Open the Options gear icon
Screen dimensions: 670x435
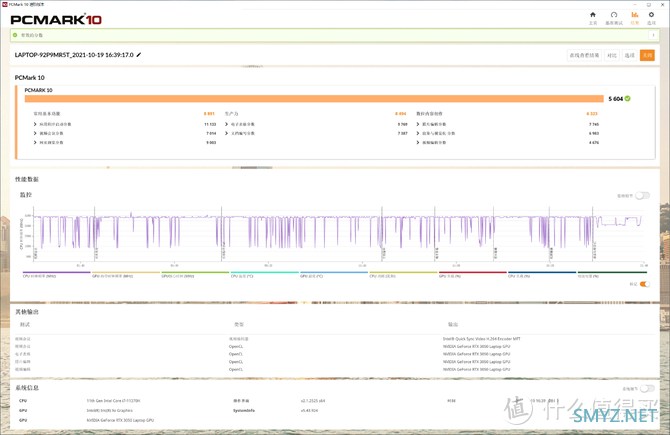651,15
